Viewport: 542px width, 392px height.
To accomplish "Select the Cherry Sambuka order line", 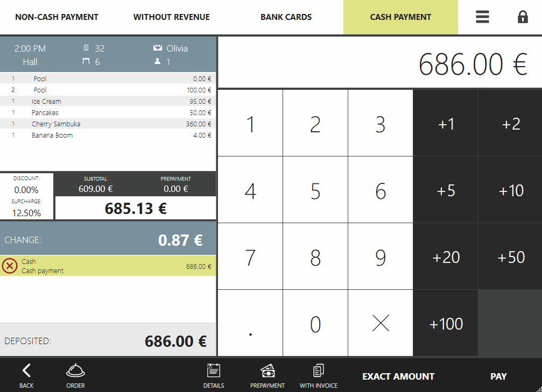I will [108, 124].
